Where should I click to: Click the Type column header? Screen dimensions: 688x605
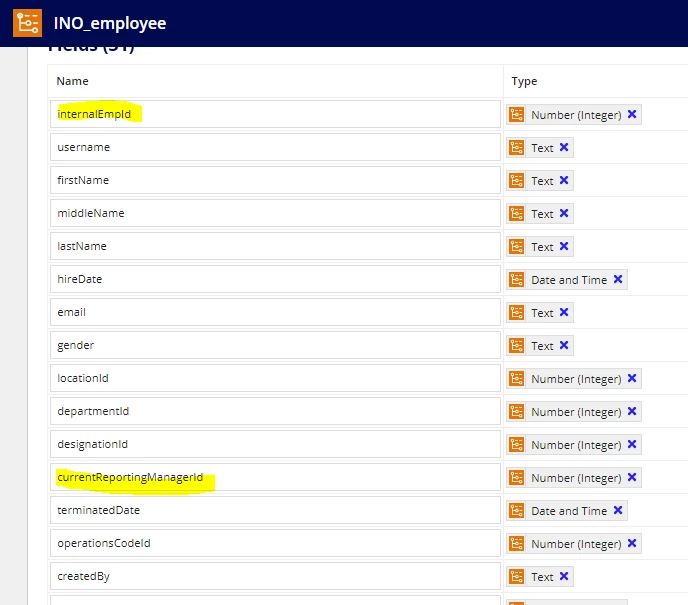click(524, 82)
